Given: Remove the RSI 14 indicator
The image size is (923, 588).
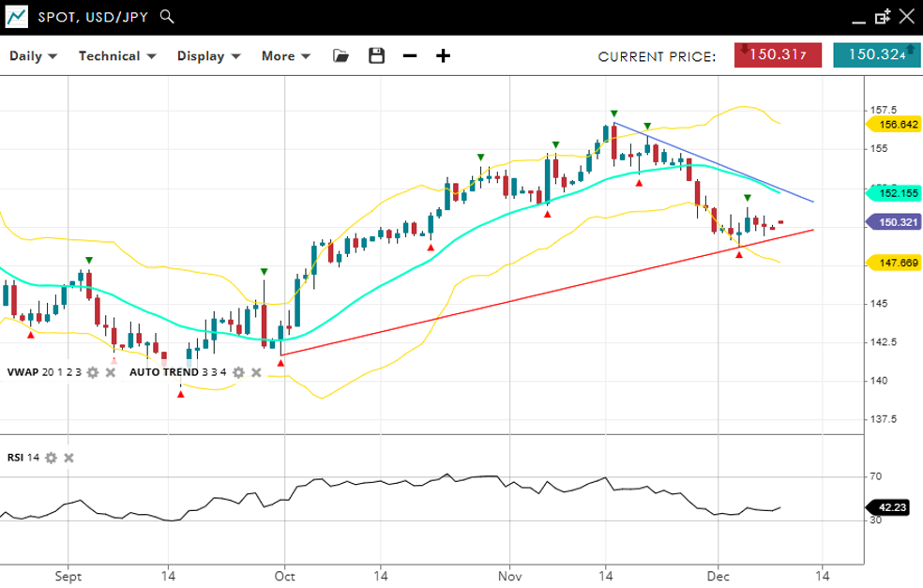Looking at the screenshot, I should pos(68,458).
